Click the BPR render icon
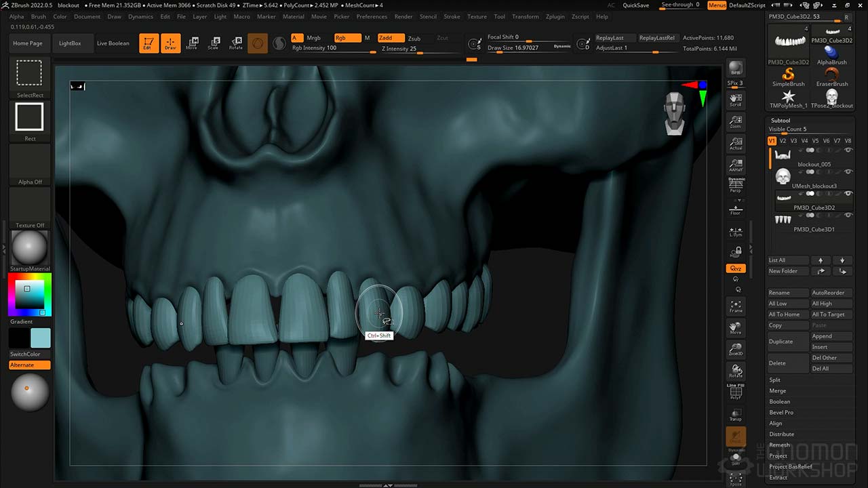 736,68
